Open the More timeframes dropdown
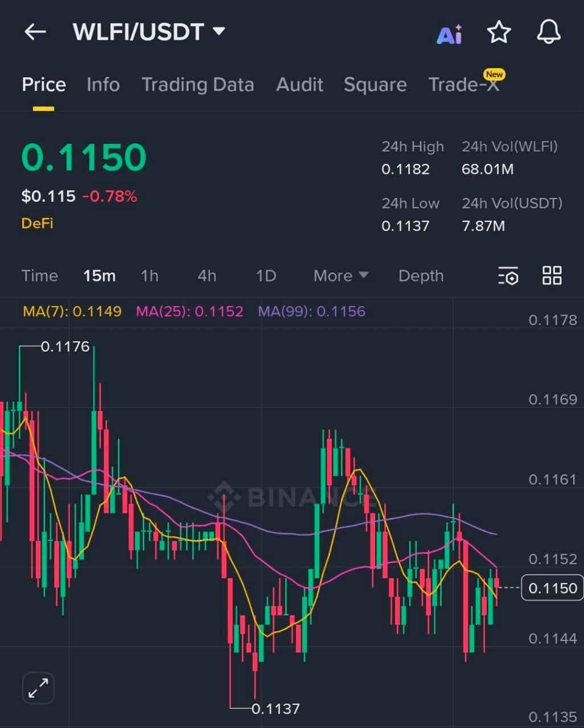This screenshot has width=584, height=728. [340, 276]
